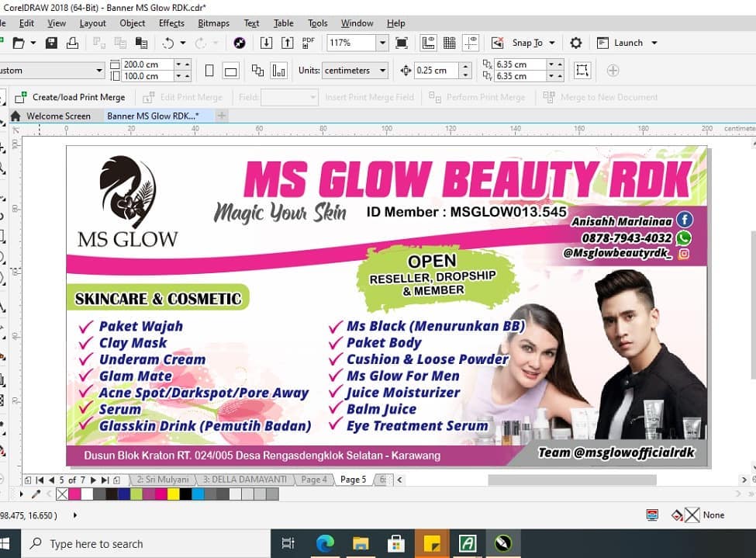Image resolution: width=756 pixels, height=558 pixels.
Task: Click the nudge distance field 0.25 cm
Action: (x=436, y=71)
